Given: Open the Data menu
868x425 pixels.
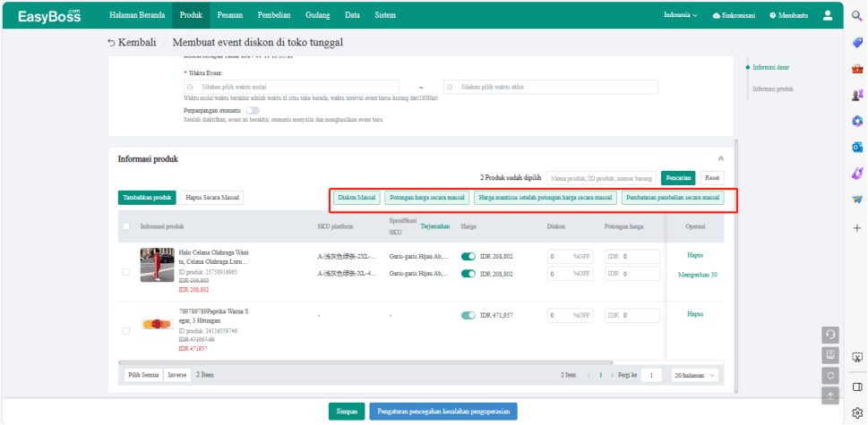Looking at the screenshot, I should click(x=352, y=15).
